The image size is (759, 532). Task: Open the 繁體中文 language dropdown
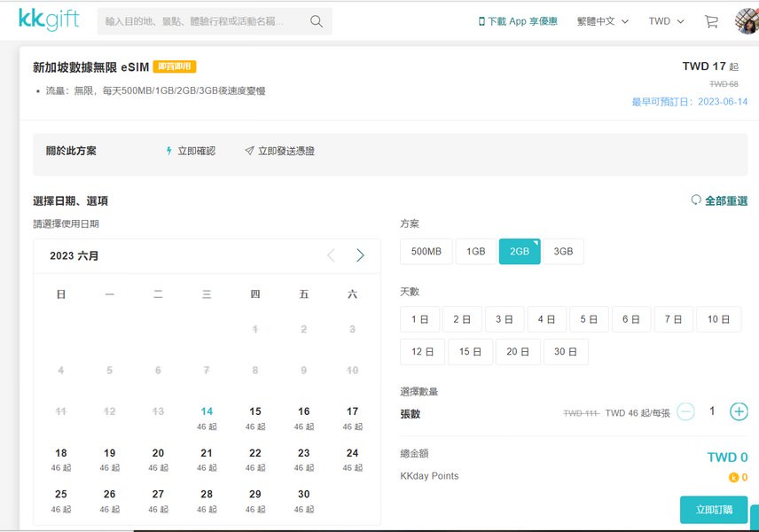603,21
